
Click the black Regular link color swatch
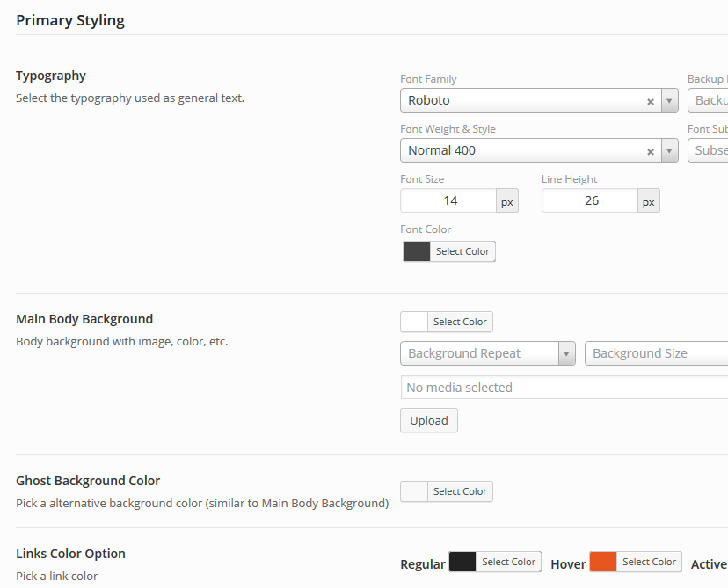[x=462, y=562]
